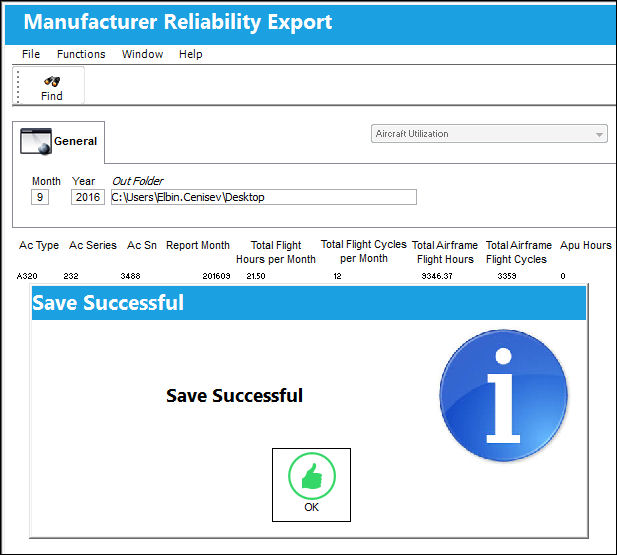This screenshot has height=555, width=617.
Task: Select the General tab label
Action: (75, 141)
